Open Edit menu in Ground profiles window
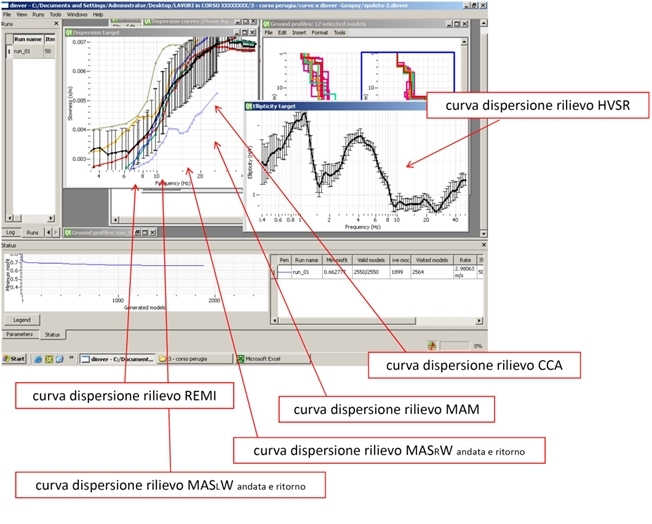The height and width of the screenshot is (524, 652). (282, 32)
